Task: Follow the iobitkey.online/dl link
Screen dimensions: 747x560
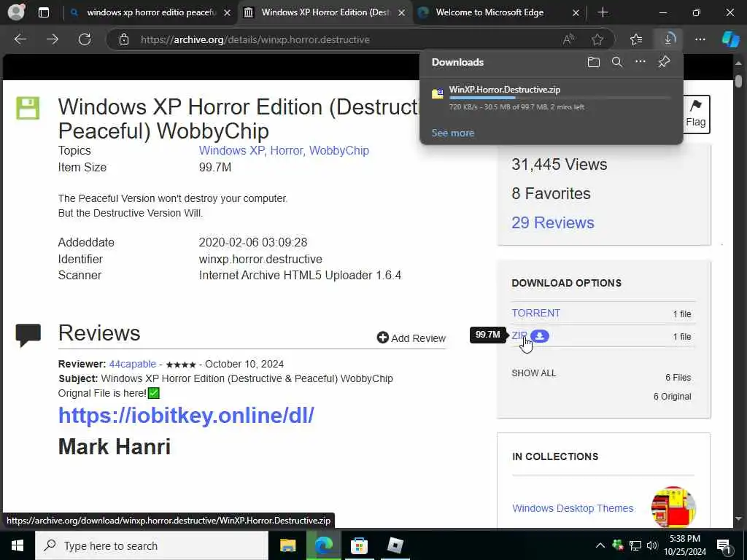Action: [186, 415]
